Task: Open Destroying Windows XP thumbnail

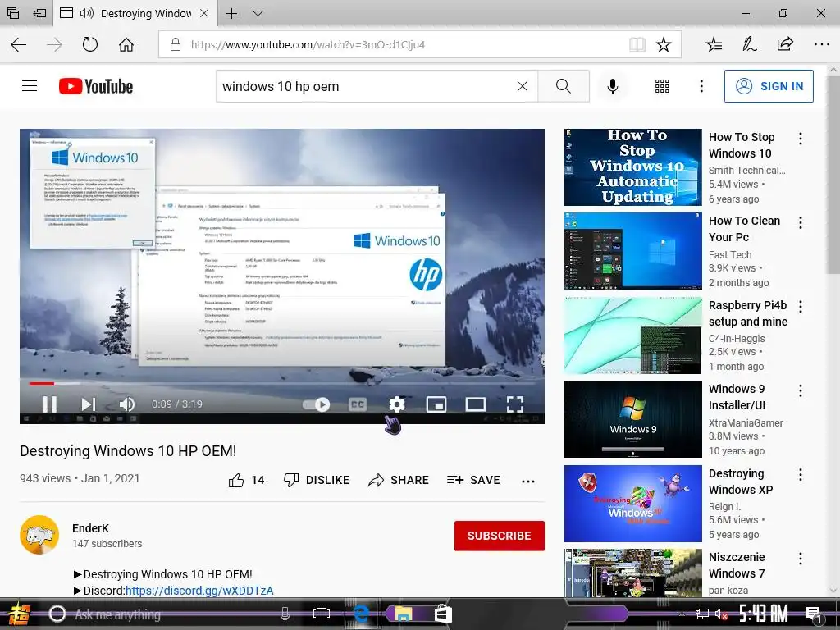Action: (x=632, y=504)
